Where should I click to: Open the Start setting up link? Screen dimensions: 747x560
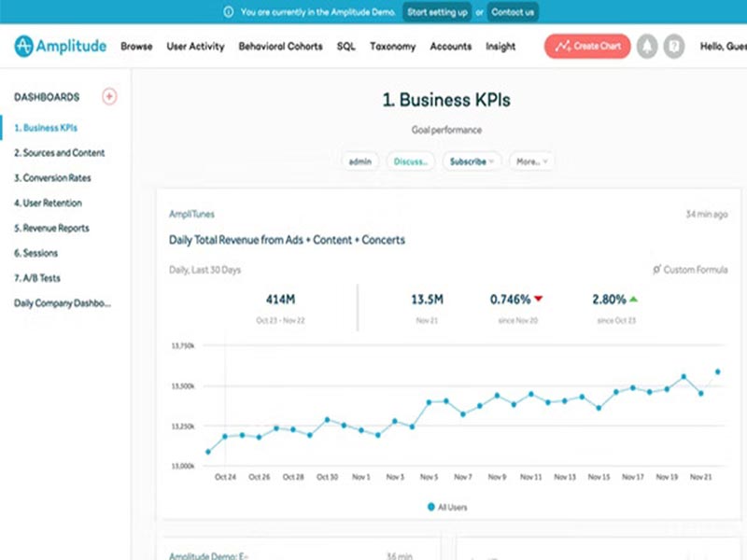tap(439, 12)
